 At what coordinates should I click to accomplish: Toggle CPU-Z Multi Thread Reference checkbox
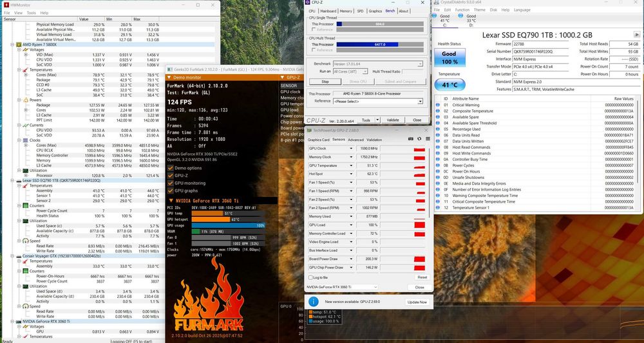coord(314,50)
